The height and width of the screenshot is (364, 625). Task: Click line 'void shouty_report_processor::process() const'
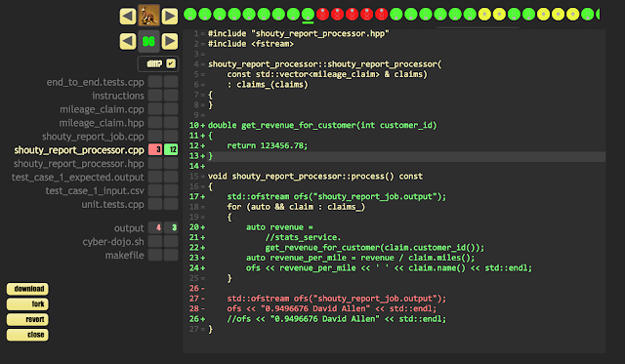point(314,176)
